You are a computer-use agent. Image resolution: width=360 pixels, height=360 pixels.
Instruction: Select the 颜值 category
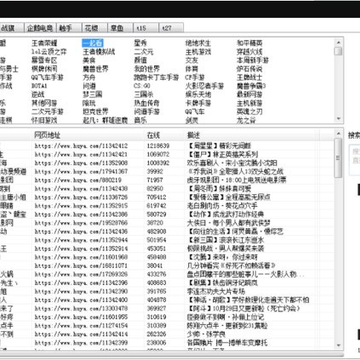[x=141, y=60]
